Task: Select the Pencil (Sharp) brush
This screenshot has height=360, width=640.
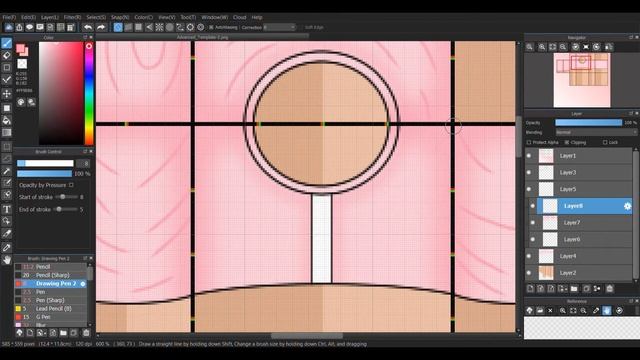Action: pos(51,275)
